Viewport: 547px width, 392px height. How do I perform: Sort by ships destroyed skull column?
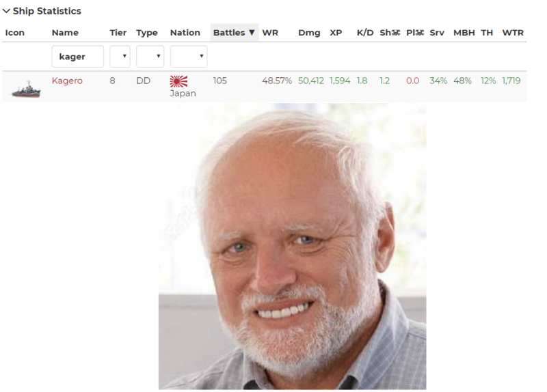click(389, 33)
